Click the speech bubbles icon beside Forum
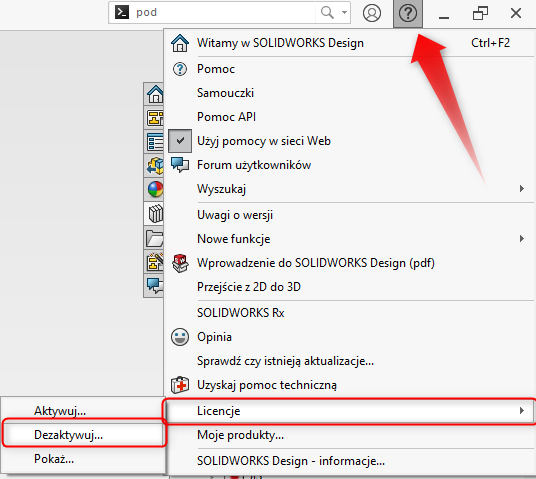536x479 pixels. pyautogui.click(x=180, y=165)
